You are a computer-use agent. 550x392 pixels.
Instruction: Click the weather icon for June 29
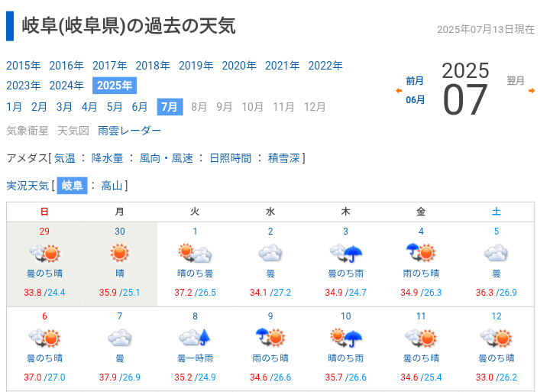tap(44, 254)
